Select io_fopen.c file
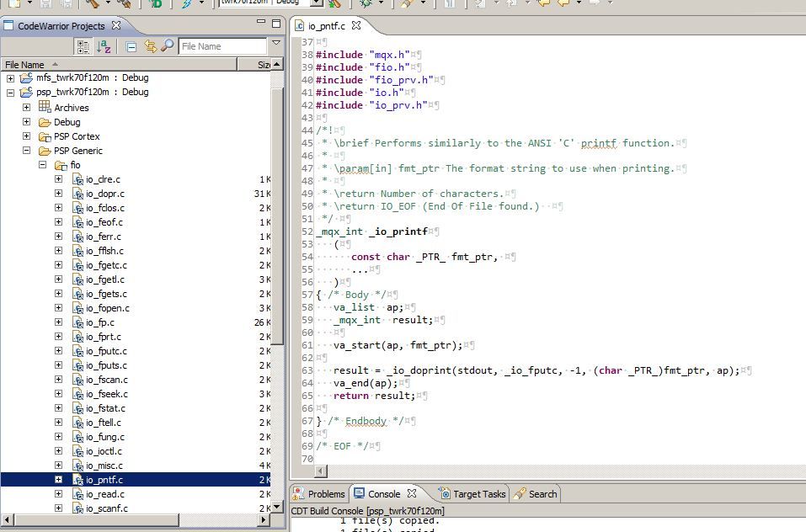 (x=108, y=308)
